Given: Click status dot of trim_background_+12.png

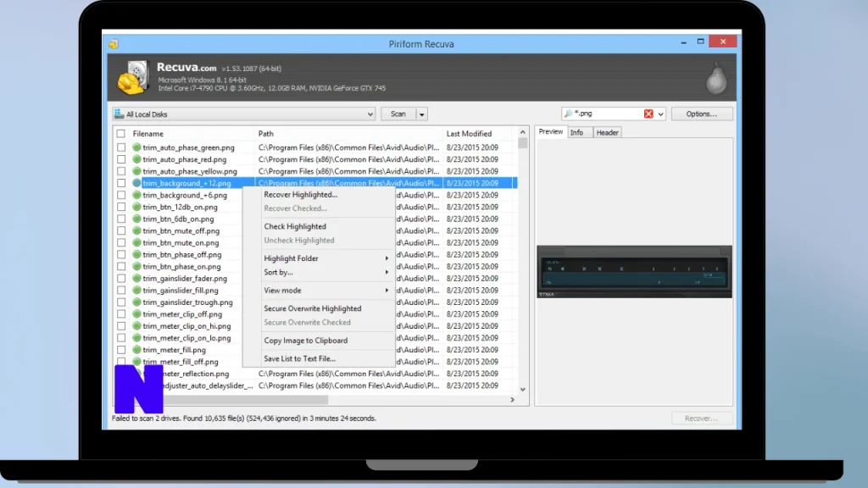Looking at the screenshot, I should coord(136,183).
